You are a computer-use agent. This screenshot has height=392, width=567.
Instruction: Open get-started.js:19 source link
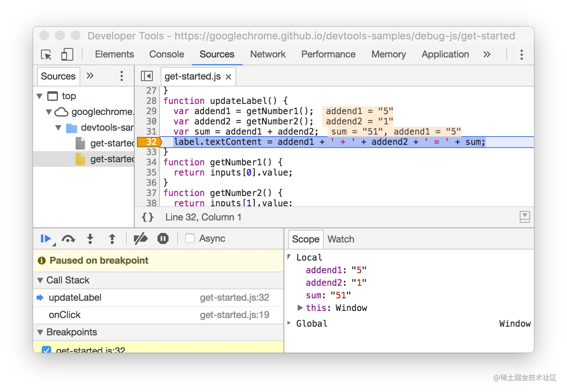pyautogui.click(x=234, y=315)
